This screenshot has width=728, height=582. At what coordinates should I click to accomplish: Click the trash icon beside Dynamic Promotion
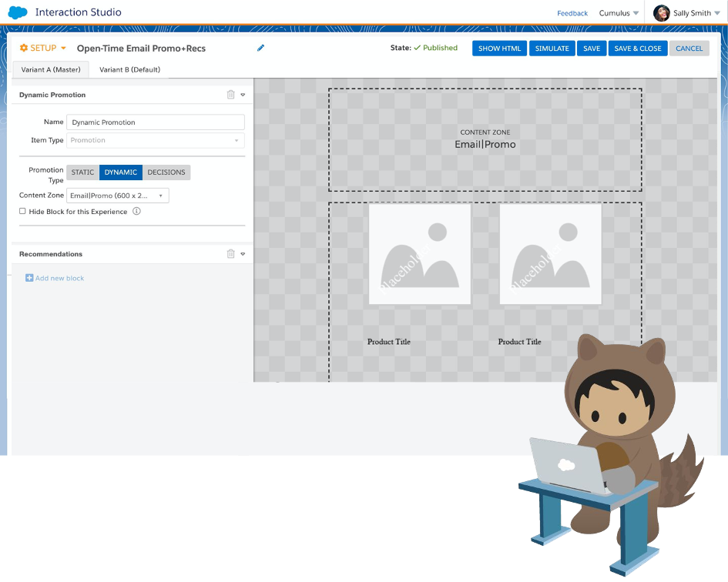tap(230, 94)
